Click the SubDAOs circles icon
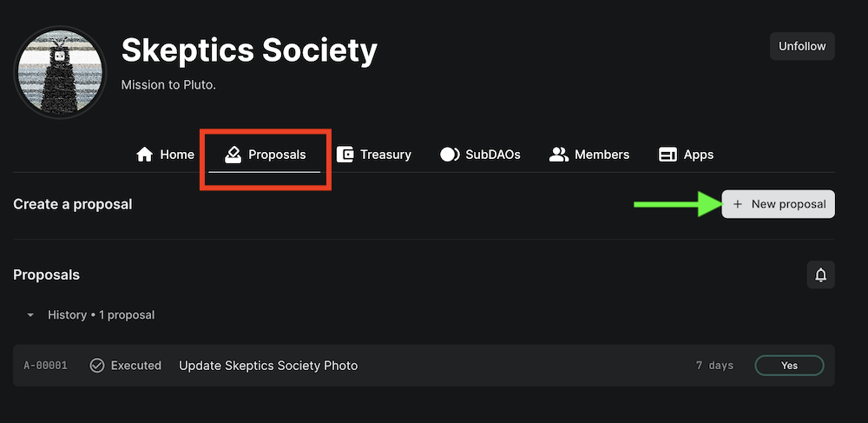The image size is (868, 423). click(450, 155)
